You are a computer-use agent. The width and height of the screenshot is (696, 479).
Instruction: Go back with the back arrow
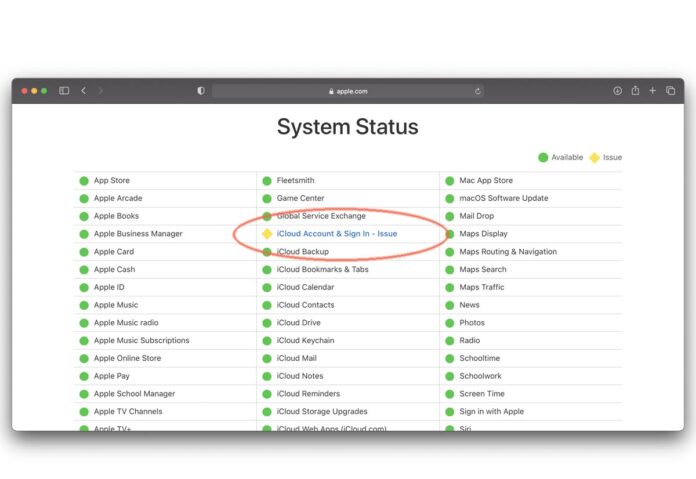[83, 91]
